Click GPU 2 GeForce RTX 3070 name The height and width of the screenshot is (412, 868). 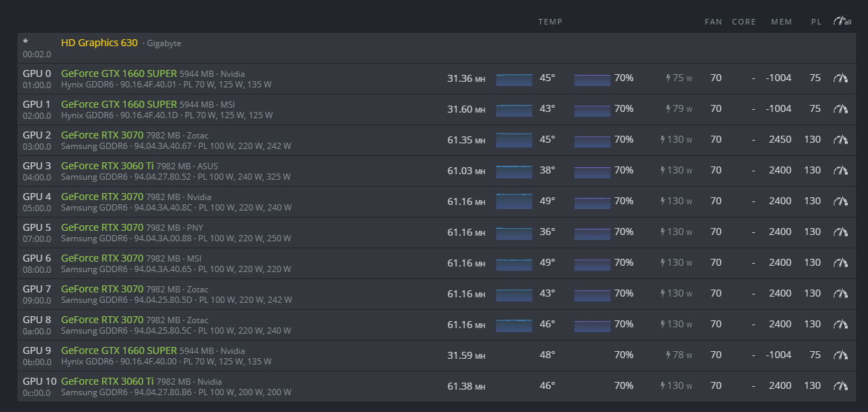click(102, 135)
